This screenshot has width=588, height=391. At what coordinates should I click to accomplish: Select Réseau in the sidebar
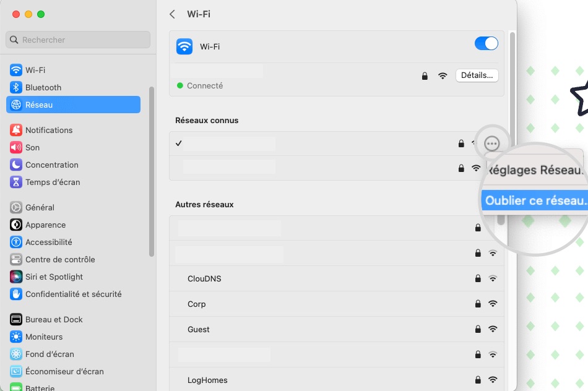click(73, 105)
